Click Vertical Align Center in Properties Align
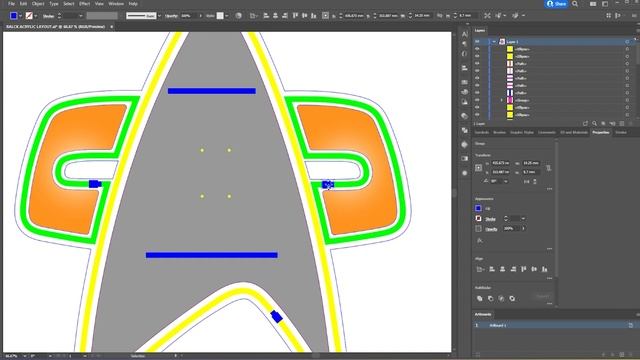Image resolution: width=640 pixels, height=360 pixels. coord(534,269)
